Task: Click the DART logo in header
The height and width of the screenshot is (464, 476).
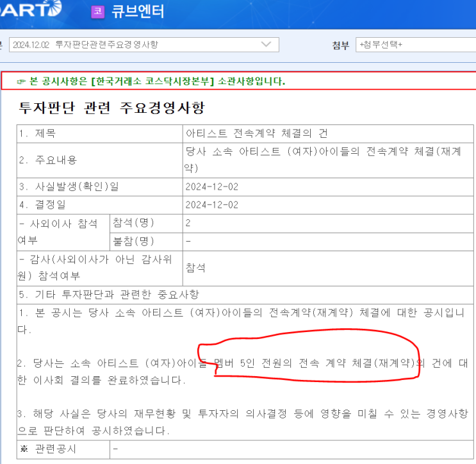Action: tap(30, 8)
